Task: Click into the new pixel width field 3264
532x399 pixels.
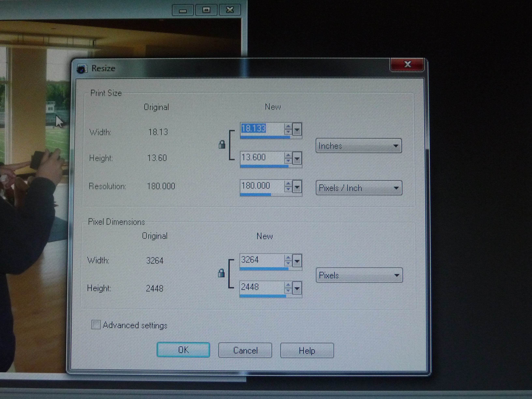Action: [x=262, y=260]
